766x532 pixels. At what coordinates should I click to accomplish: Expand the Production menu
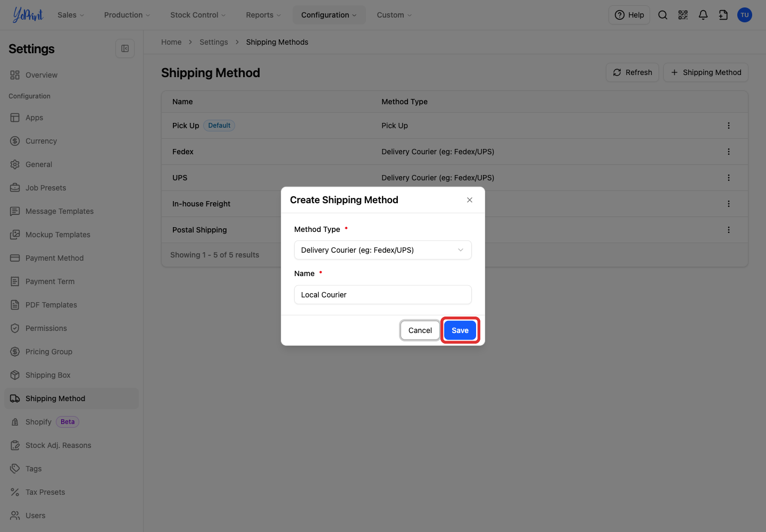click(127, 15)
